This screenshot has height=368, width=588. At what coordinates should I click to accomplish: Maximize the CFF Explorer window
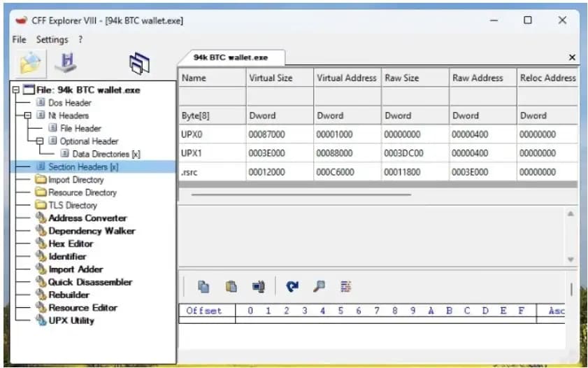coord(528,20)
